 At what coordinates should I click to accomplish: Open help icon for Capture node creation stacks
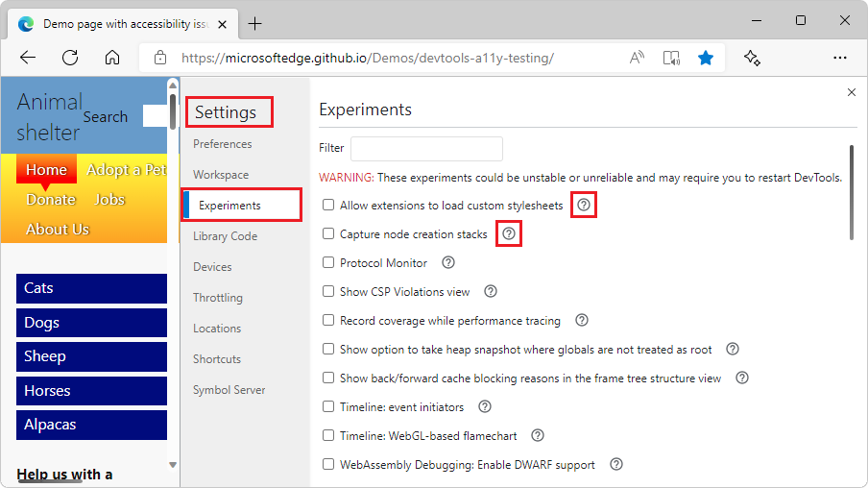[x=509, y=233]
